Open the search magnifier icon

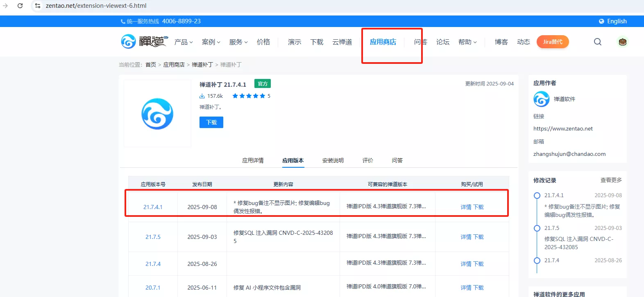tap(598, 42)
